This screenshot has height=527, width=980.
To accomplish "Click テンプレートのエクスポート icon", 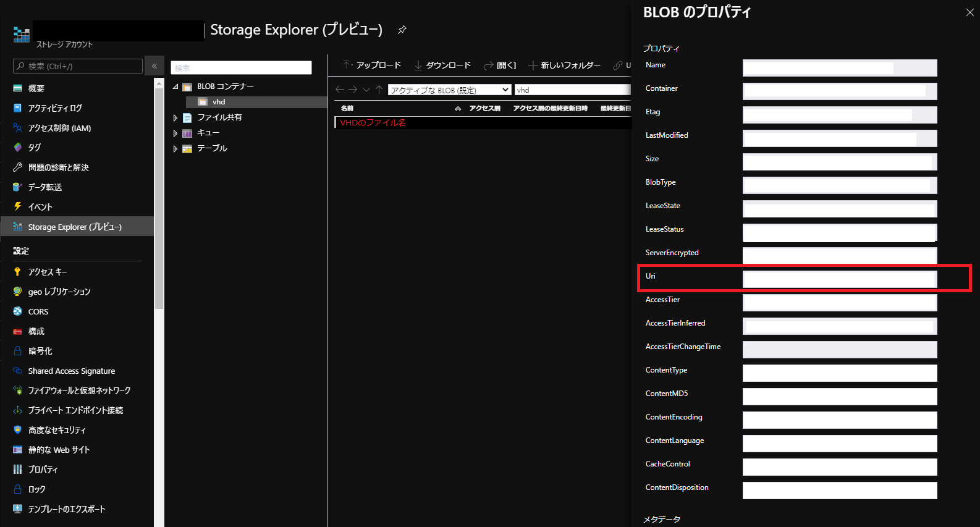I will (x=17, y=509).
